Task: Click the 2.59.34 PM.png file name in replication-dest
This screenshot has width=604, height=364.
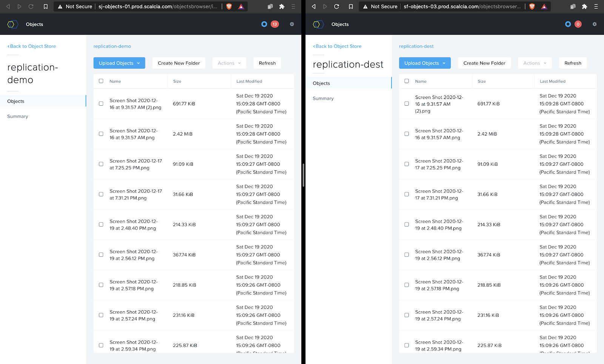Action: [x=439, y=345]
